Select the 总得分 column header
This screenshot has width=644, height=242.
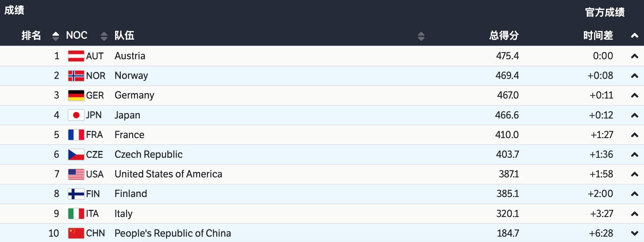click(504, 35)
